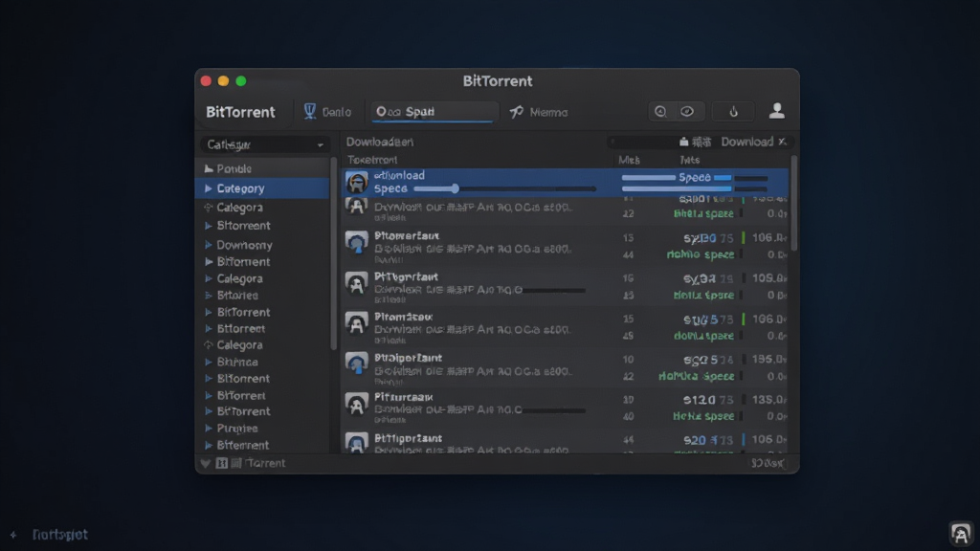Expand the Bhinraa sidebar item arrow
The height and width of the screenshot is (551, 980).
(208, 362)
